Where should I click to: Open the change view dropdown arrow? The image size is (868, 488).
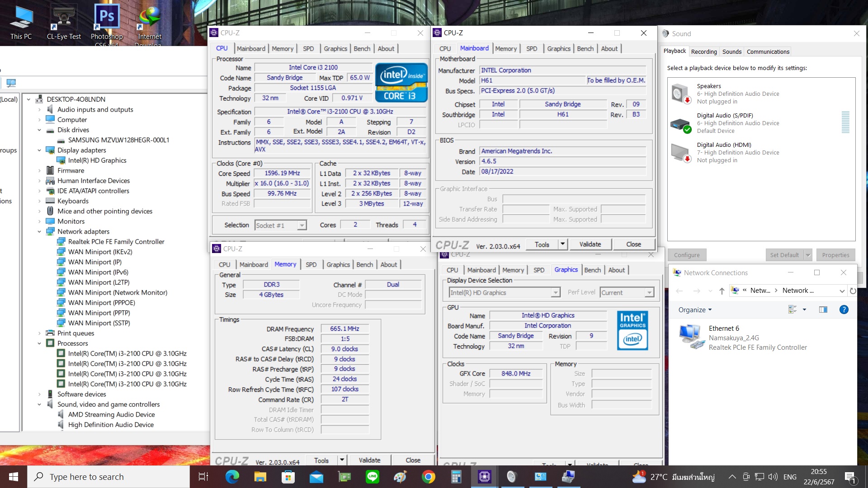804,310
